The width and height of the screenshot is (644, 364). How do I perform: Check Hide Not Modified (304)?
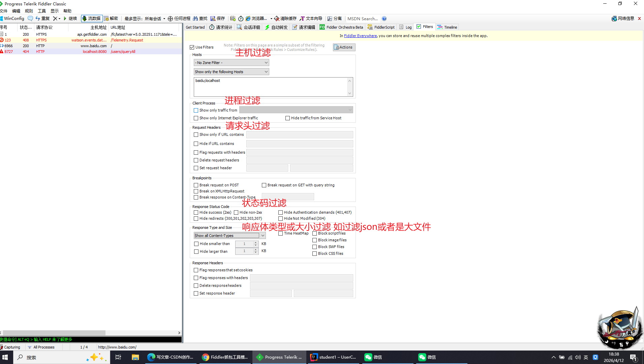(x=280, y=219)
